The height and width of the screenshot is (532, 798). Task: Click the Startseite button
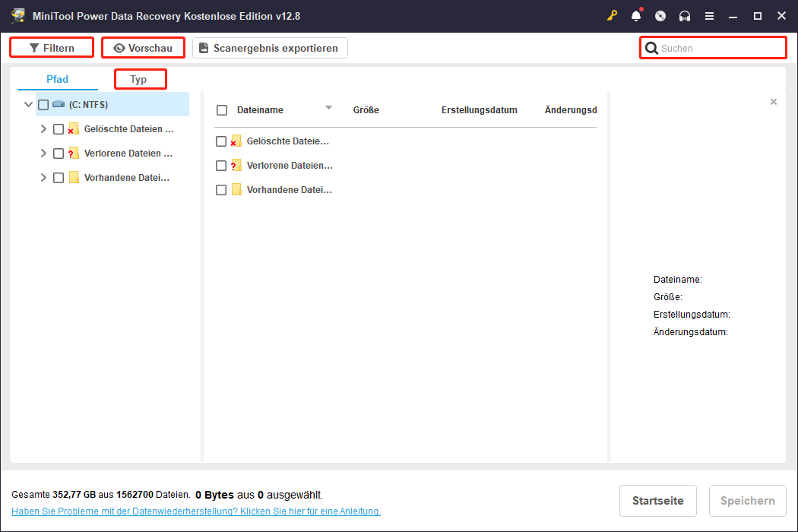point(657,500)
